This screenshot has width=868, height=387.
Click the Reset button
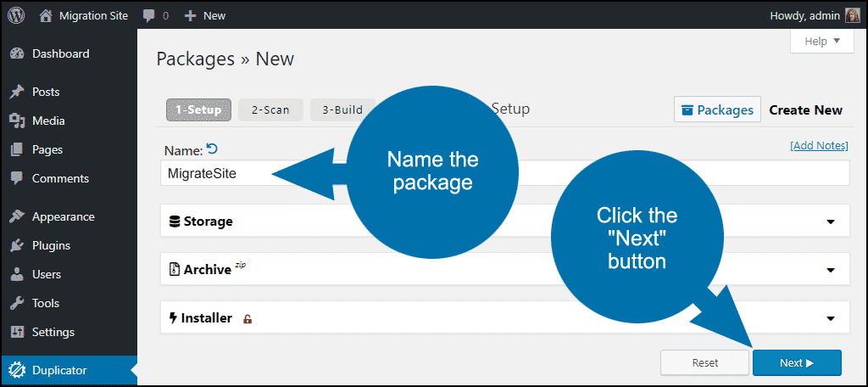pyautogui.click(x=704, y=363)
